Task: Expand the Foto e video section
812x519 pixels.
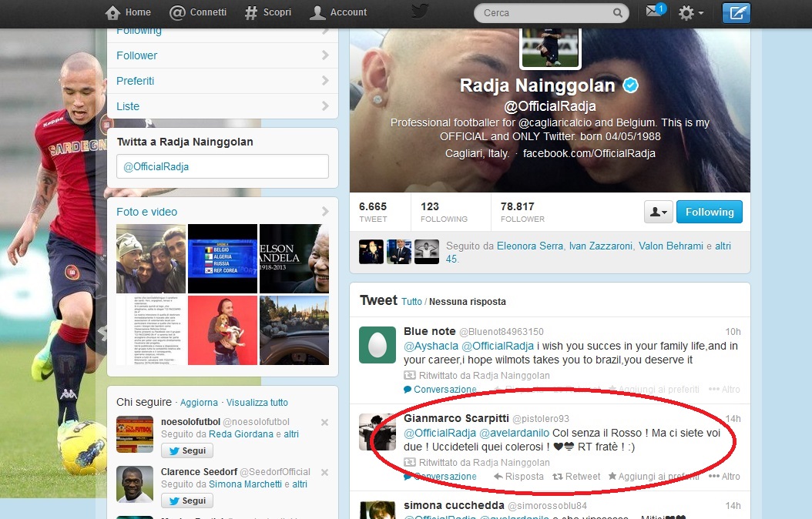Action: tap(222, 212)
